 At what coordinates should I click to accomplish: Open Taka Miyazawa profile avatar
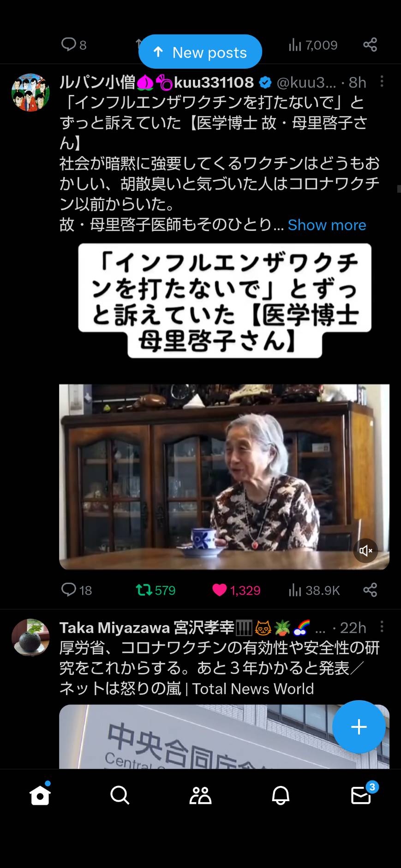point(30,637)
